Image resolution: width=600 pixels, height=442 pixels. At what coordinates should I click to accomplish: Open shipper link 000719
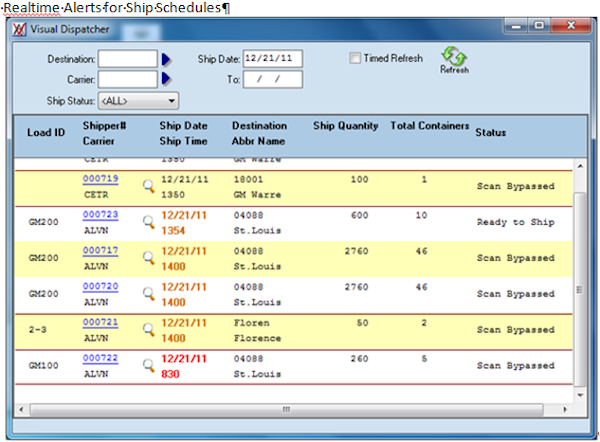click(x=100, y=179)
